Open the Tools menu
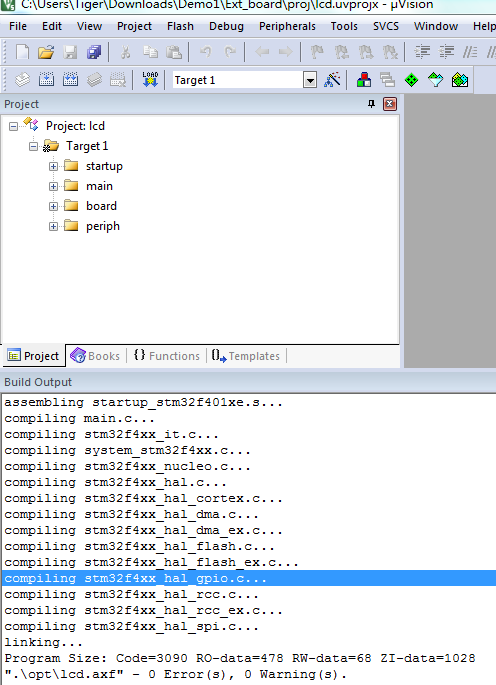 click(344, 26)
